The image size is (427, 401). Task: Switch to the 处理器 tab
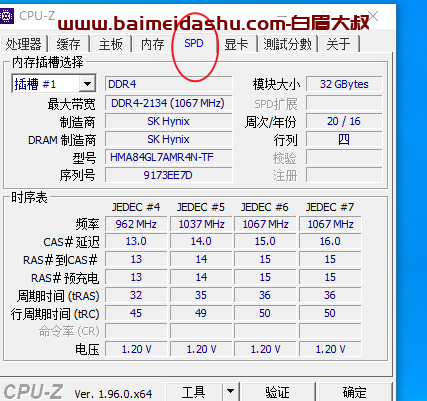coord(23,44)
